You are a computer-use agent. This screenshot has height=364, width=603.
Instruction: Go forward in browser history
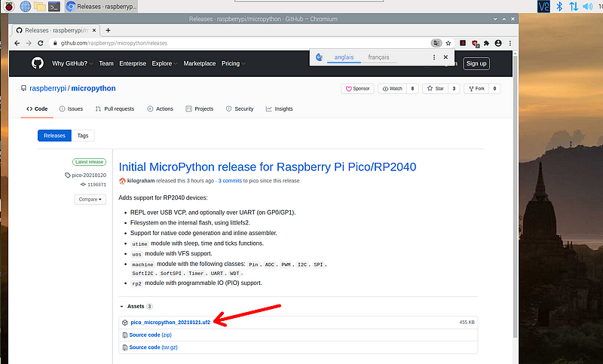click(29, 43)
